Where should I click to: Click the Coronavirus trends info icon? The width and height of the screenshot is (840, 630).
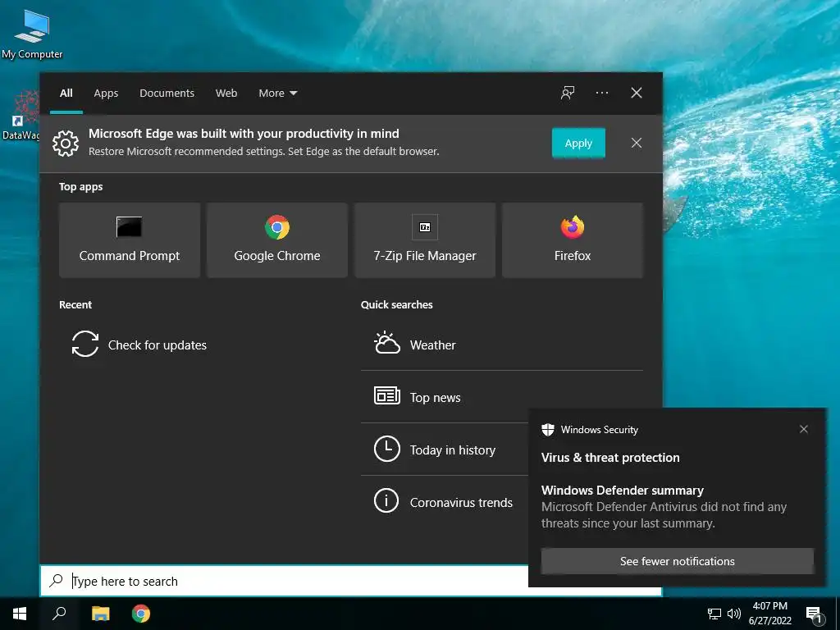pyautogui.click(x=386, y=501)
